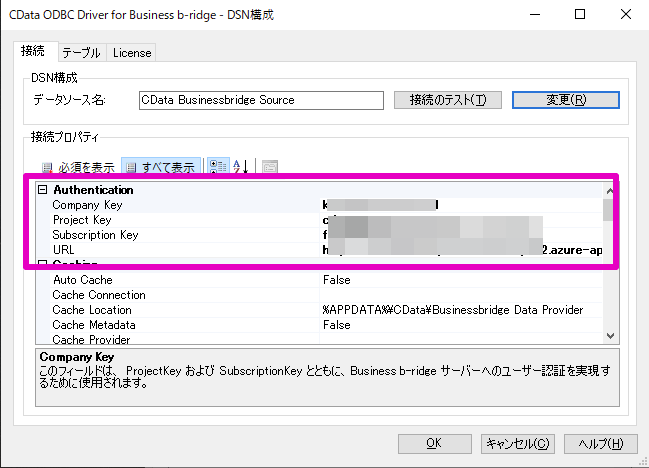Select the すべて表示 filter button
This screenshot has width=649, height=468.
pyautogui.click(x=161, y=167)
